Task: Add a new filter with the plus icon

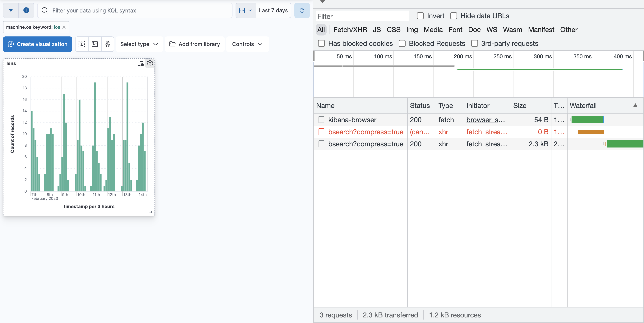Action: (26, 10)
